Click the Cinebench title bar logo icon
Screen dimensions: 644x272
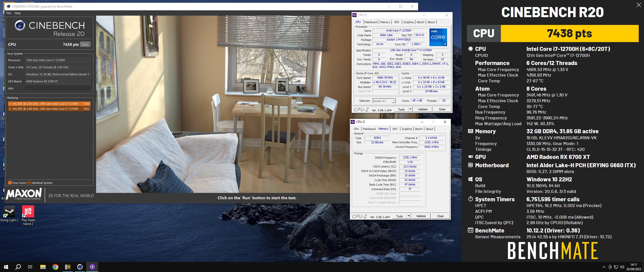[x=9, y=6]
